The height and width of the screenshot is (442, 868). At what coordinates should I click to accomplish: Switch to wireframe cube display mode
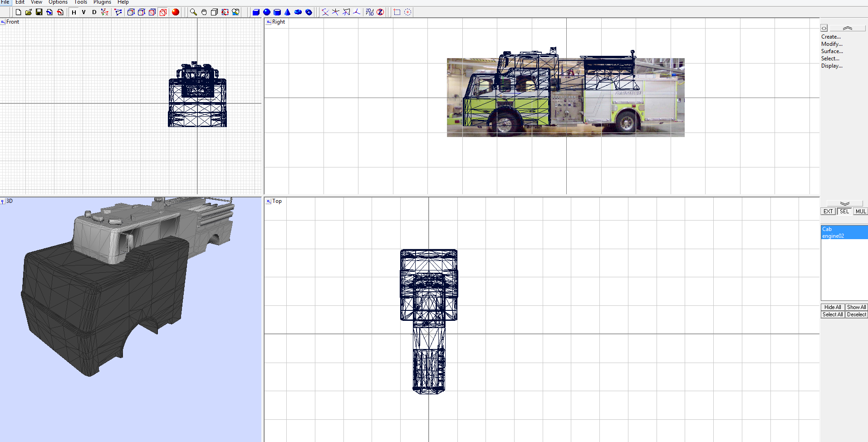[162, 12]
